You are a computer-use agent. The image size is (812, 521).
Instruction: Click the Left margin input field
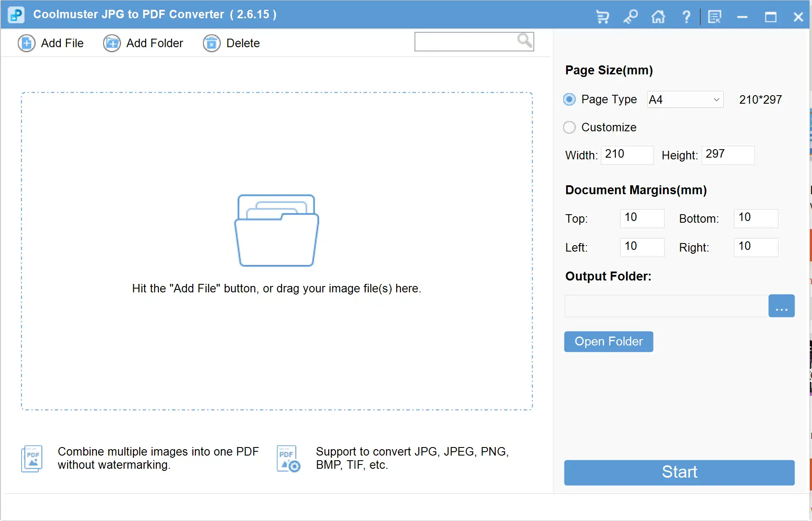642,247
